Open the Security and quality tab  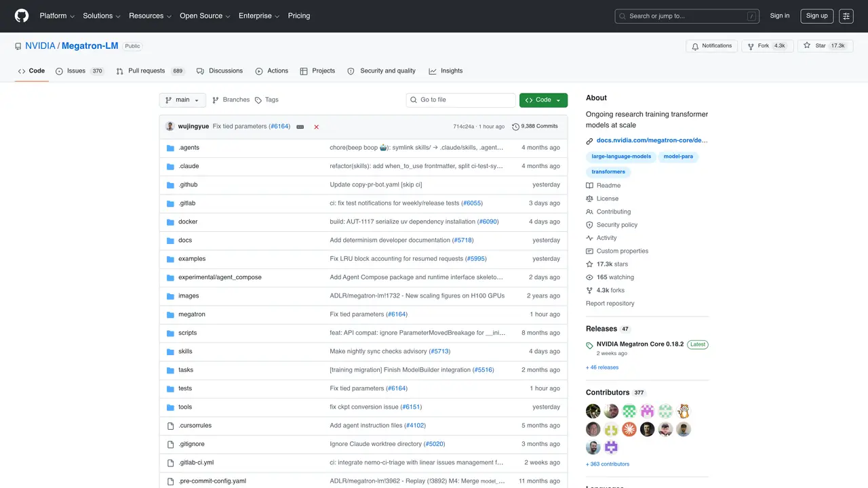click(382, 71)
